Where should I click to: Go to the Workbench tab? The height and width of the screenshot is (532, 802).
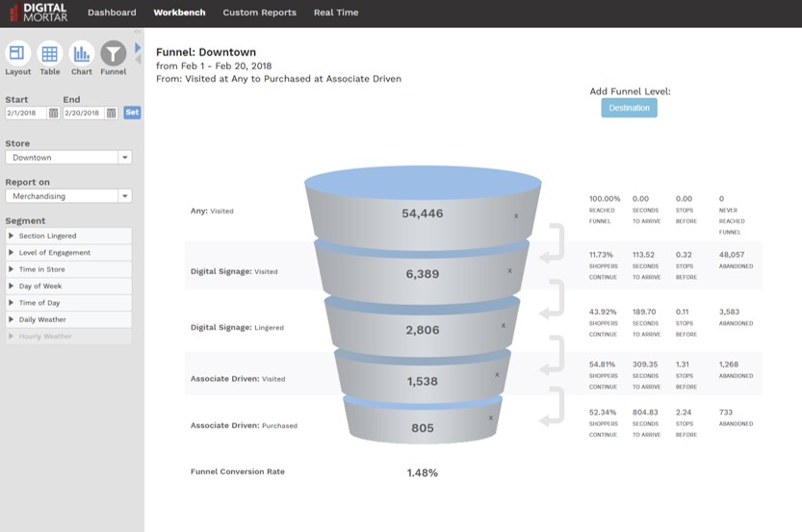coord(179,13)
